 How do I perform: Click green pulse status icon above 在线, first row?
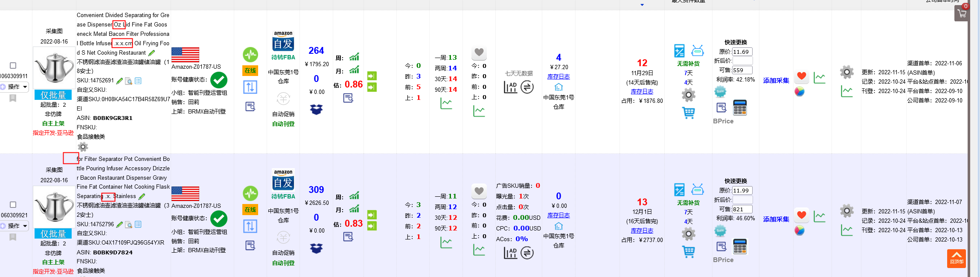(250, 55)
